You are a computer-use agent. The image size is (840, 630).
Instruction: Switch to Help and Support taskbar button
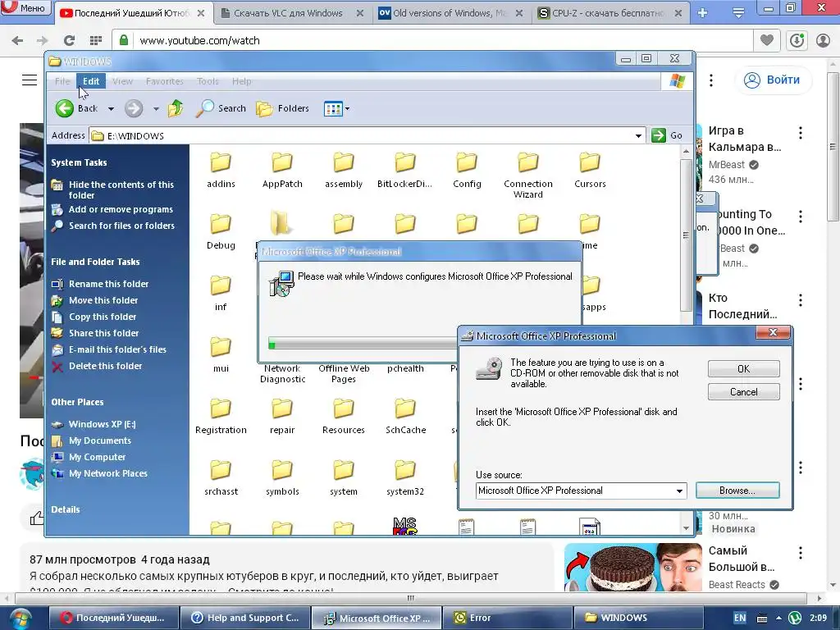[246, 618]
